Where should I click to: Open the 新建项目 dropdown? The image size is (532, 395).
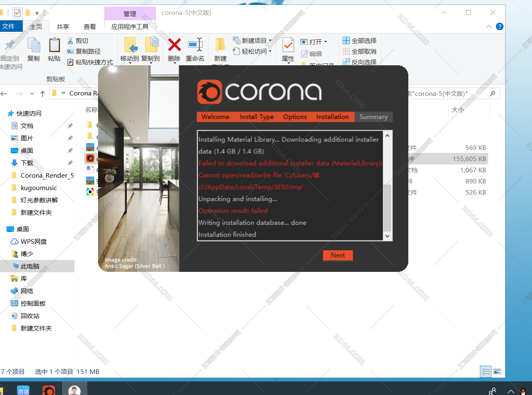[x=252, y=40]
